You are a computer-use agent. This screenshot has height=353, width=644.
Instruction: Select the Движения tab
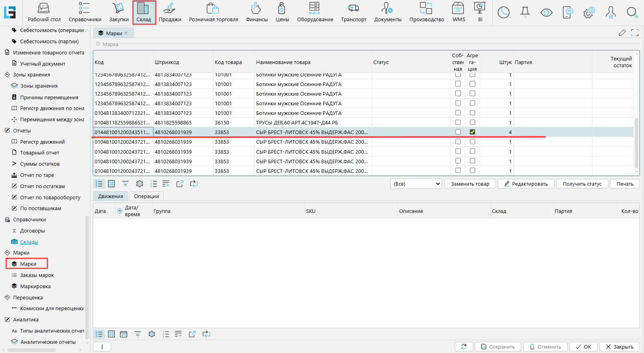111,196
